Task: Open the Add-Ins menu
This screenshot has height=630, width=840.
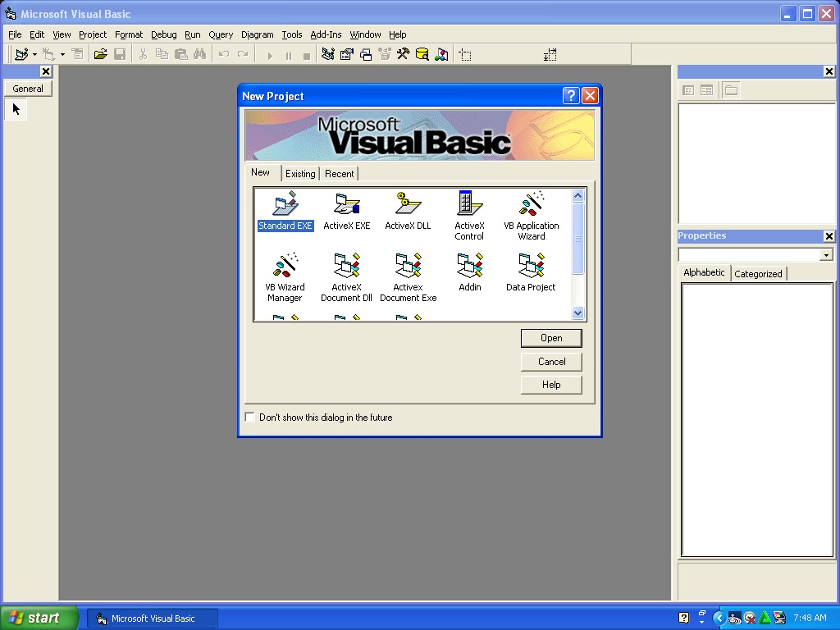Action: coord(326,34)
